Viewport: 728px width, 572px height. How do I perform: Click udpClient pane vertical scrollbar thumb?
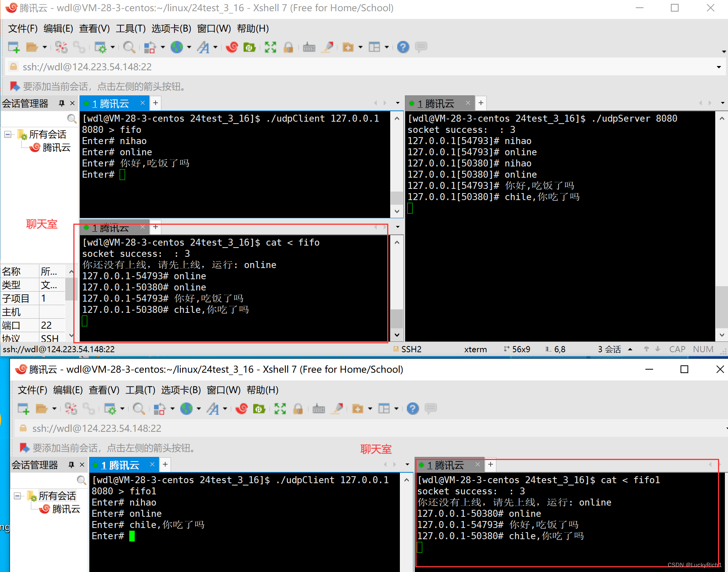(397, 197)
